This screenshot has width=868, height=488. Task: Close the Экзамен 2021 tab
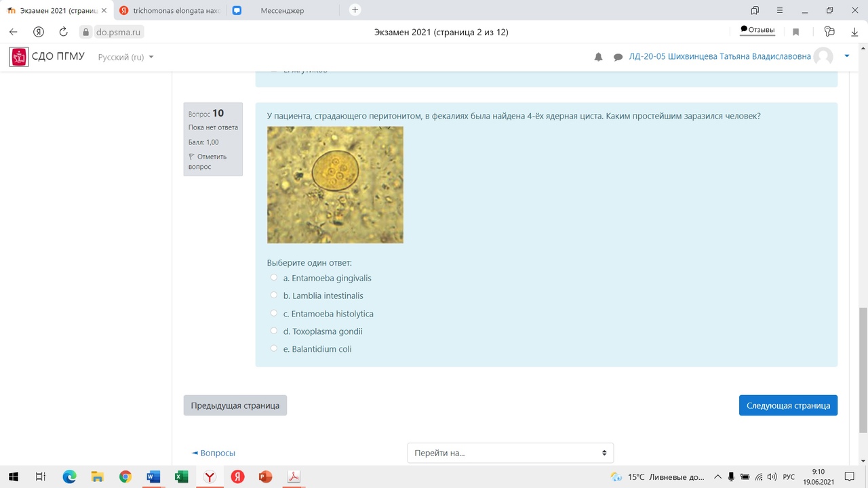click(104, 10)
